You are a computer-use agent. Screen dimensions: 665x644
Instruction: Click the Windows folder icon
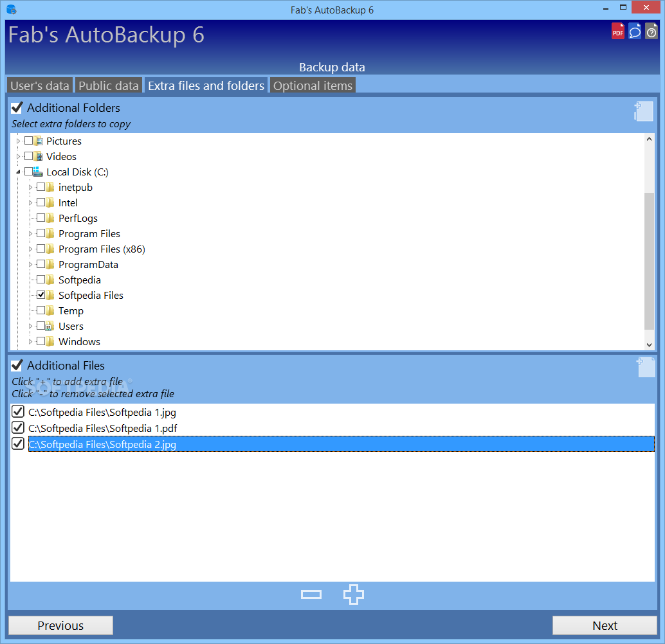[x=50, y=341]
